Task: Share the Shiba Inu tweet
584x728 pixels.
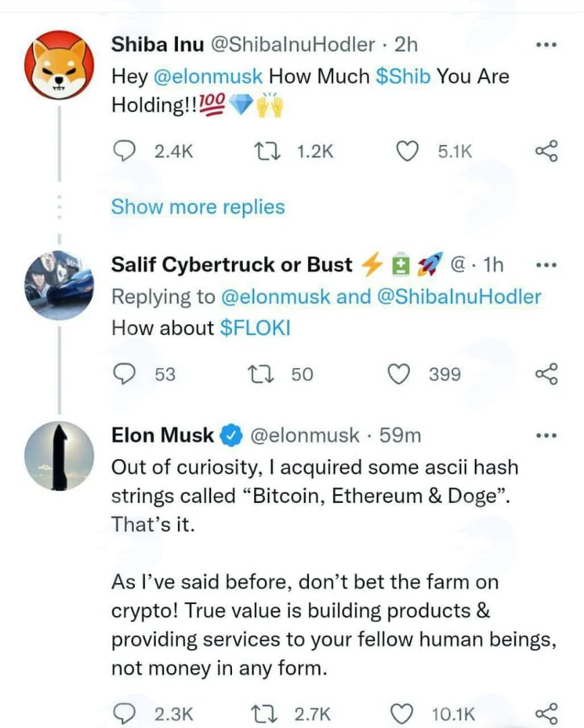Action: tap(546, 151)
